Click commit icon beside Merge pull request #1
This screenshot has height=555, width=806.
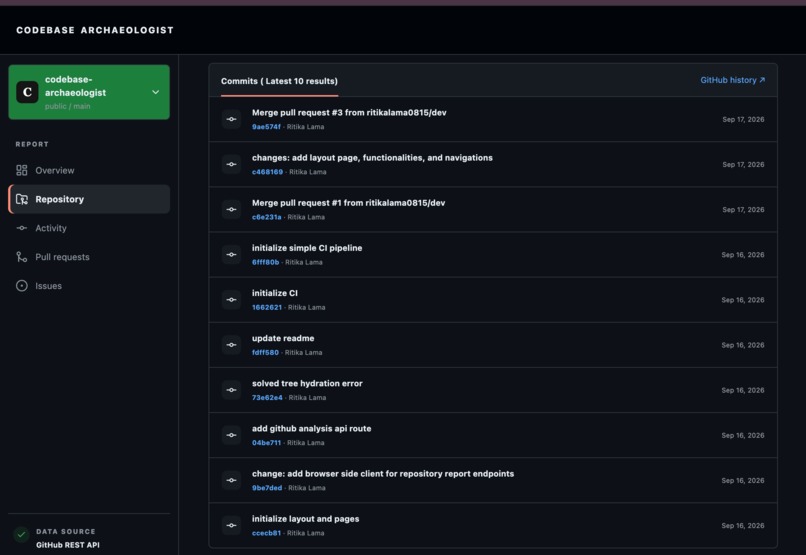point(231,210)
